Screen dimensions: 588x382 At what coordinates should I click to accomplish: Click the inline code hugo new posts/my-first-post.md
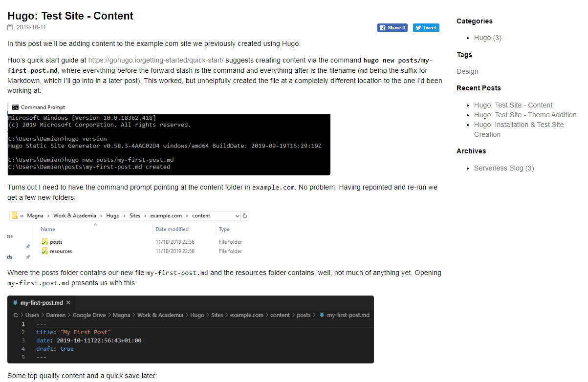tap(220, 65)
